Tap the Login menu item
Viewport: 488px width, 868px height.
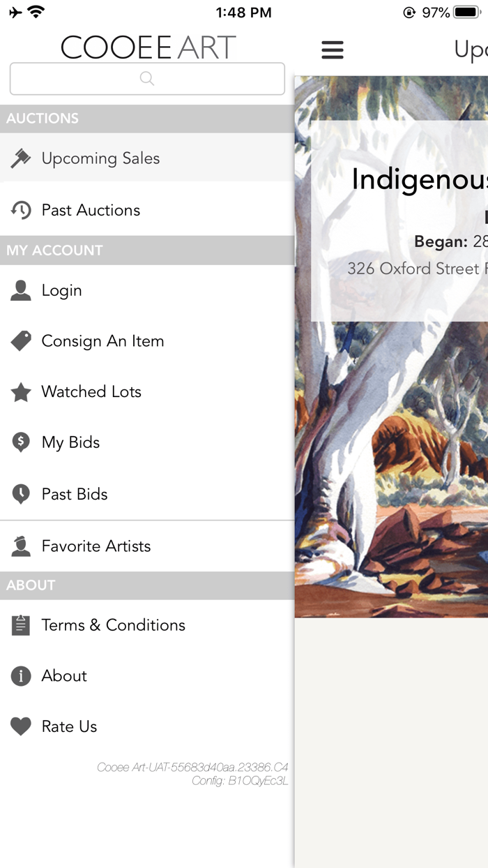coord(62,290)
